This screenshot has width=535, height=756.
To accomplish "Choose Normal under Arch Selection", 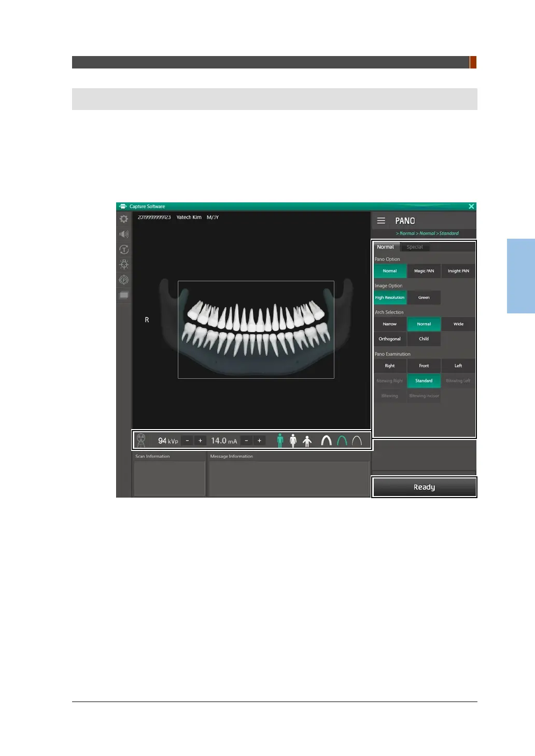I will click(424, 324).
